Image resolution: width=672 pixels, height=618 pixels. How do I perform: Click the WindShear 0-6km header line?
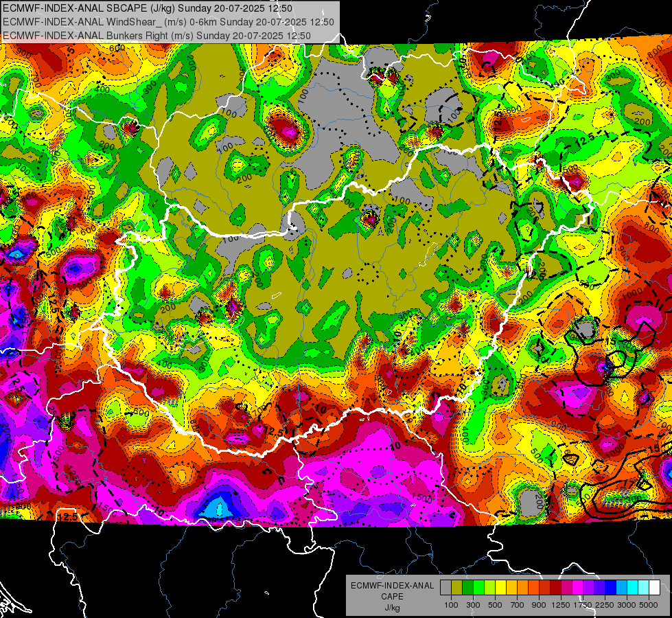click(168, 22)
